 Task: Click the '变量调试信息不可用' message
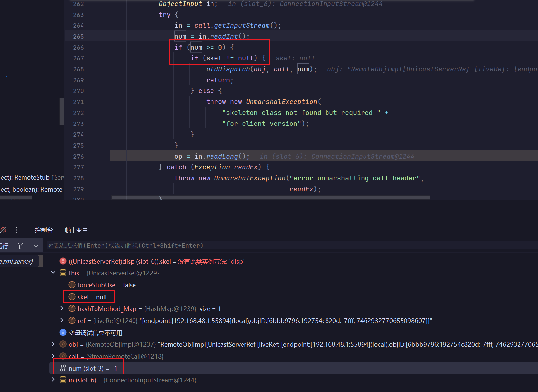tap(95, 333)
